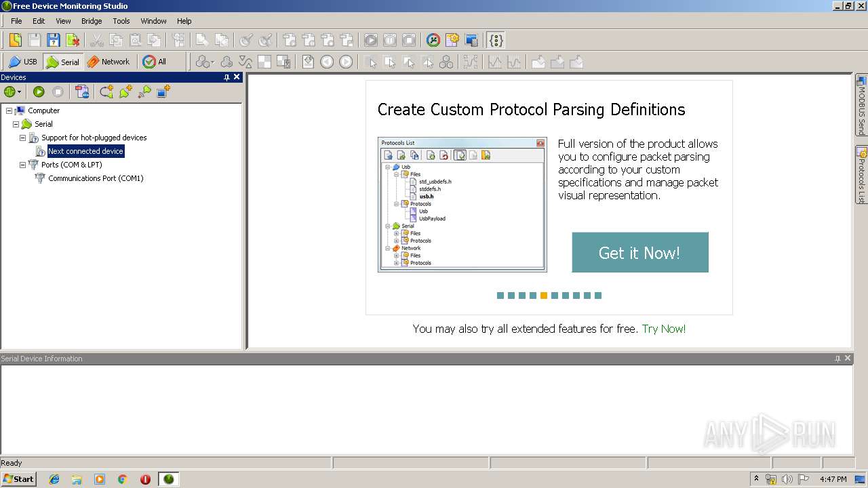Screen dimensions: 868x488
Task: Open the Tools menu
Action: [121, 21]
